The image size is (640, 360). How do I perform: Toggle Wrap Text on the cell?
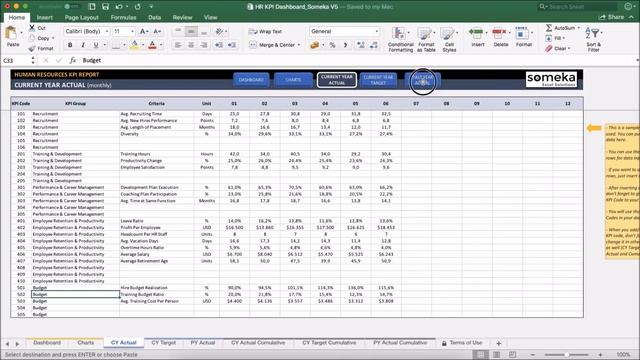click(x=265, y=31)
